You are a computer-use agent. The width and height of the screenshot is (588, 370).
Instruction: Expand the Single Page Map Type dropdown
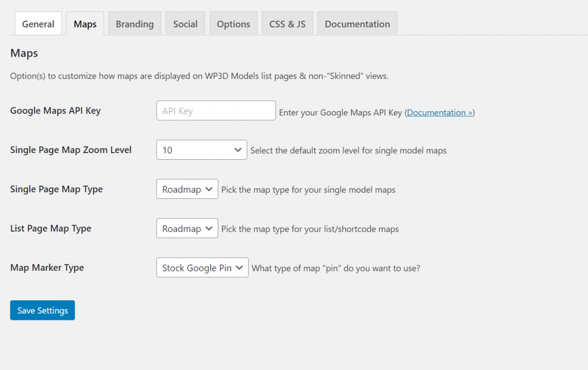(x=187, y=189)
